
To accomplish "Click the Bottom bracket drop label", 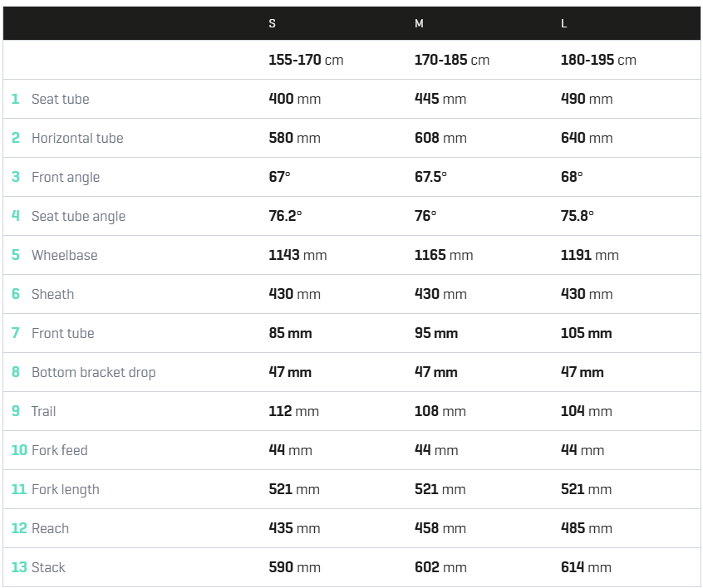I will click(x=93, y=372).
